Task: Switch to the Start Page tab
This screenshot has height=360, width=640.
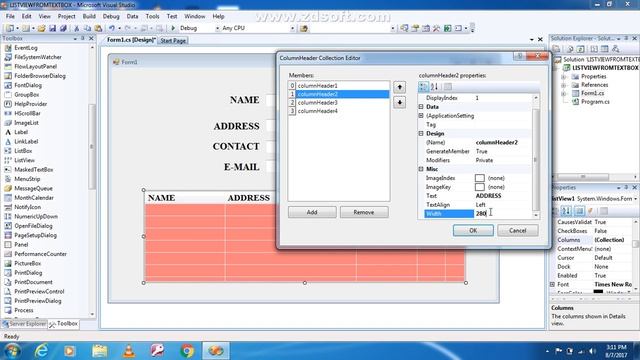Action: [173, 40]
